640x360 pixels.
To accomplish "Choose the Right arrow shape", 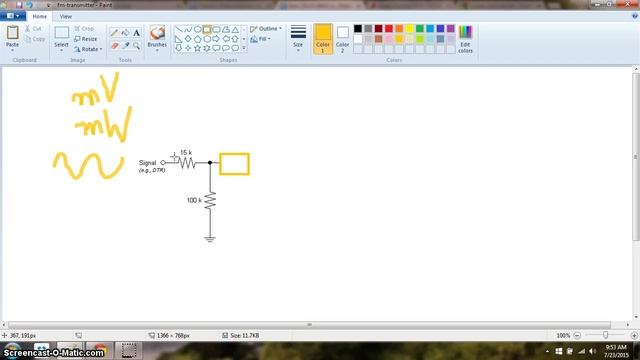I will tap(216, 39).
